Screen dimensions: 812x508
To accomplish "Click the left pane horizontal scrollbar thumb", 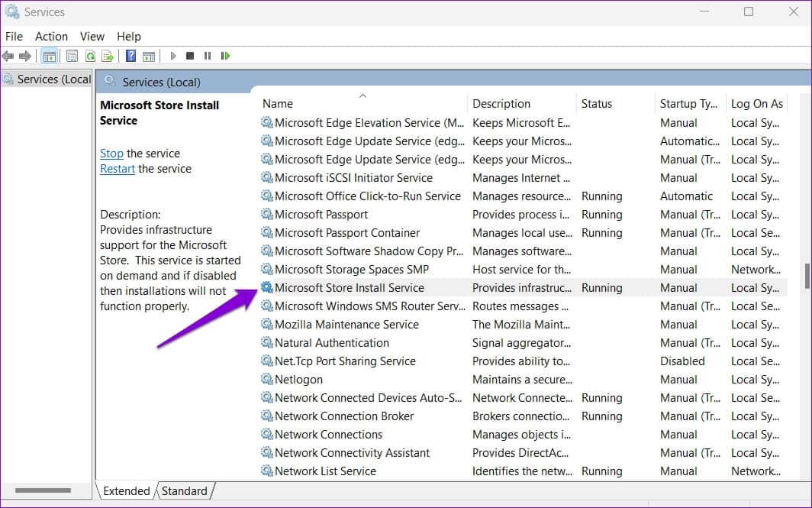I will [43, 490].
